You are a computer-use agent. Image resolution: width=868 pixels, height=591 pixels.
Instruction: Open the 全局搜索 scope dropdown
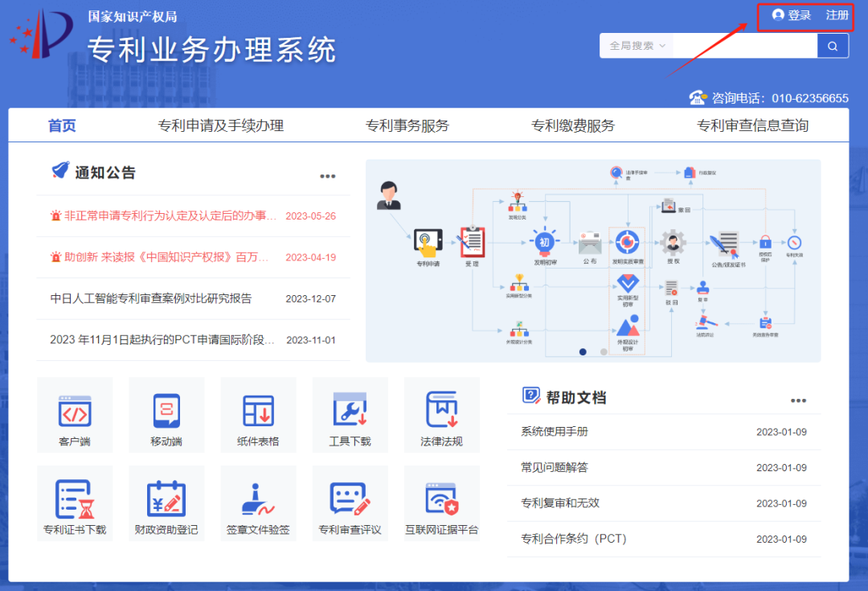coord(635,46)
